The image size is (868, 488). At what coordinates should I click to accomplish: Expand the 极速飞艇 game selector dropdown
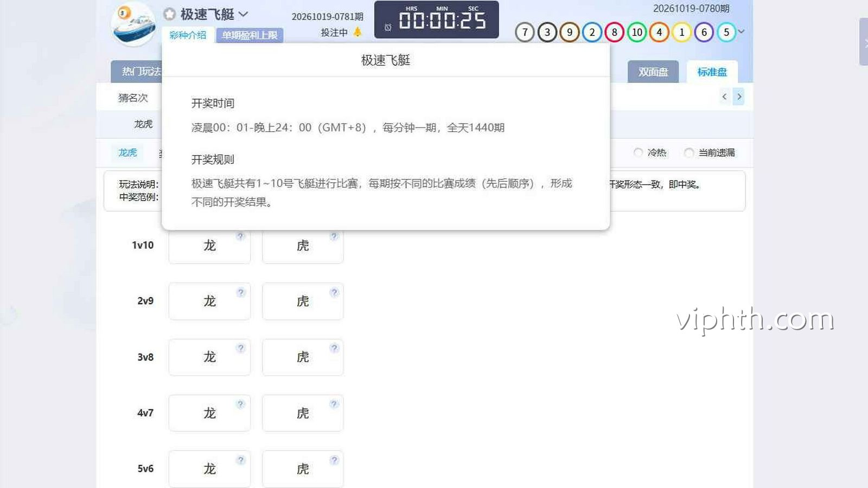(243, 14)
